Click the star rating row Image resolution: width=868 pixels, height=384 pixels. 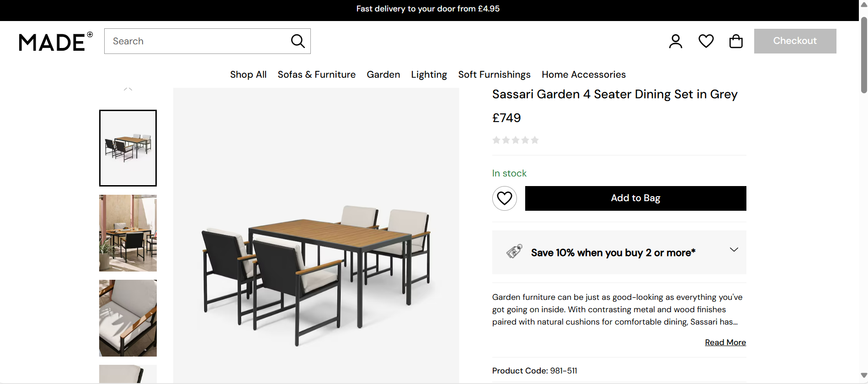[516, 140]
